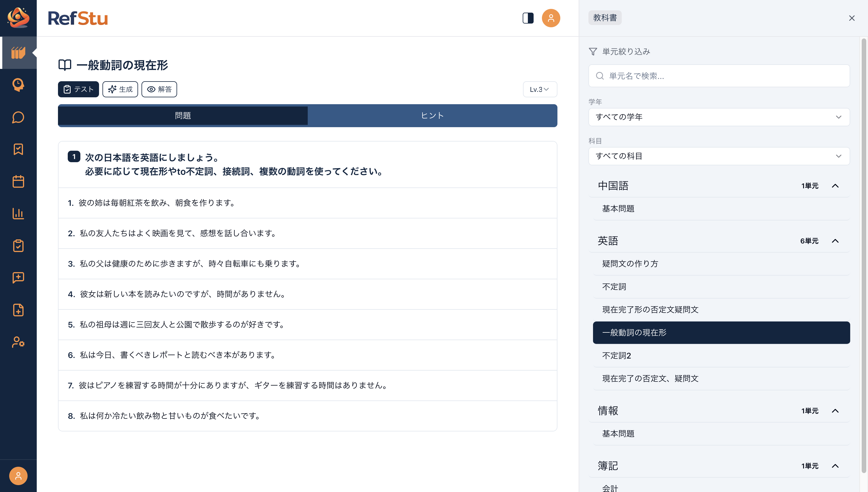Click question 3 私の父は健康のために
868x492 pixels.
307,264
